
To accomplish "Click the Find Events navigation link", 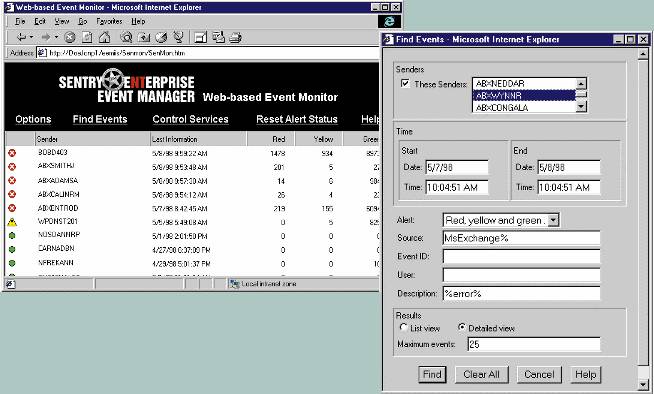I will click(100, 119).
